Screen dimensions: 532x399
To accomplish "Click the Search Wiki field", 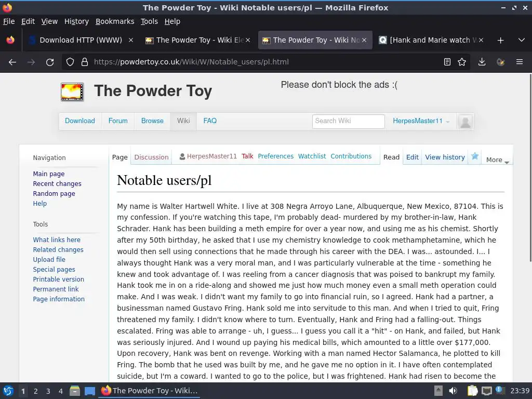I will pyautogui.click(x=349, y=121).
